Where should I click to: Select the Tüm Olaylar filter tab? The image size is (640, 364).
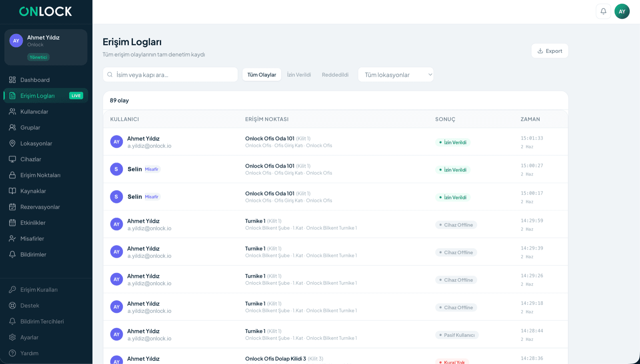click(x=262, y=75)
